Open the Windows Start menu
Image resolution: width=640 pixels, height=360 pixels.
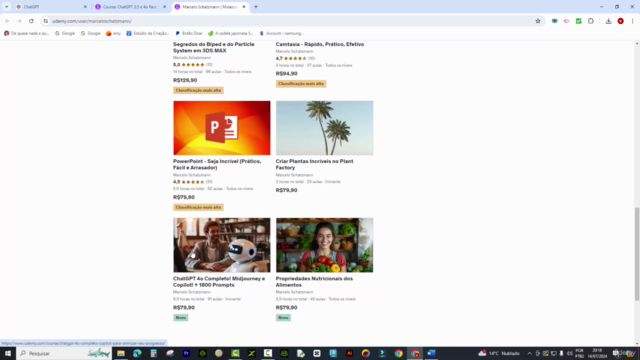pyautogui.click(x=8, y=353)
